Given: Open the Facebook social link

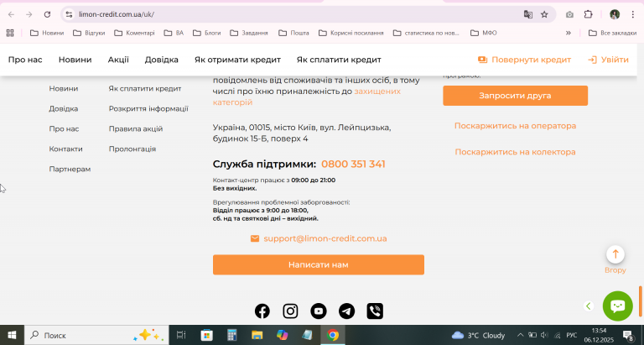Looking at the screenshot, I should [262, 311].
